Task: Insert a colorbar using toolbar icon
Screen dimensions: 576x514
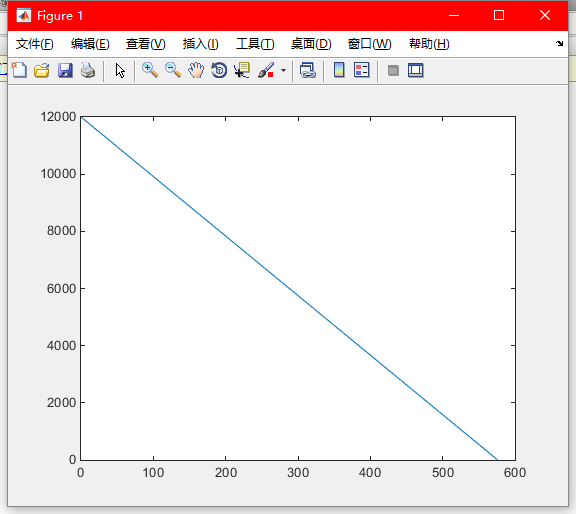Action: tap(339, 70)
